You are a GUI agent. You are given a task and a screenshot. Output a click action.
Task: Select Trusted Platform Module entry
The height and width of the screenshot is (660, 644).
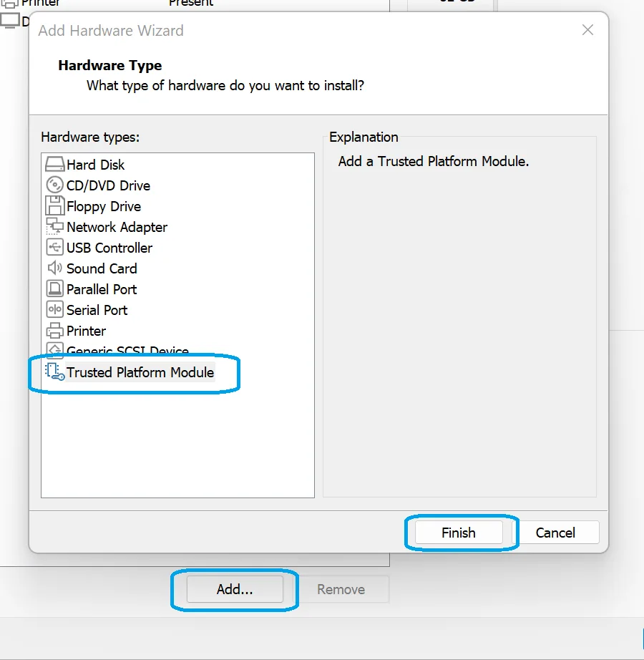[x=140, y=372]
